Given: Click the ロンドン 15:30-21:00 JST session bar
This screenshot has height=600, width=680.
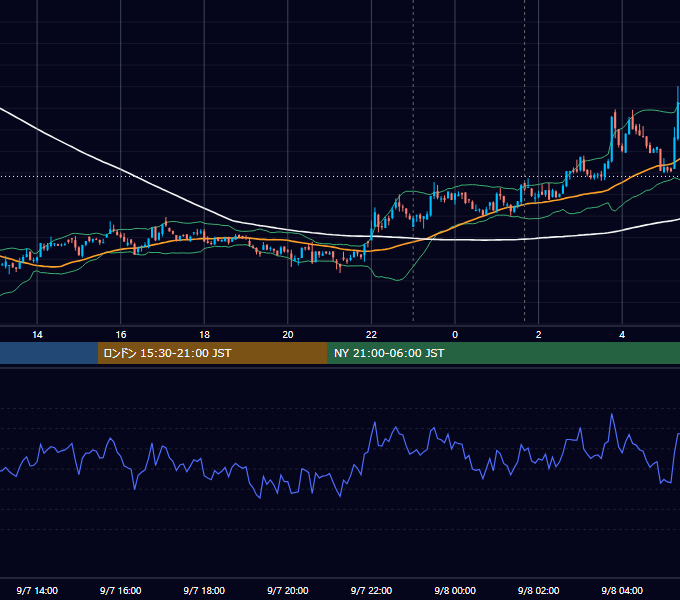Looking at the screenshot, I should 212,353.
